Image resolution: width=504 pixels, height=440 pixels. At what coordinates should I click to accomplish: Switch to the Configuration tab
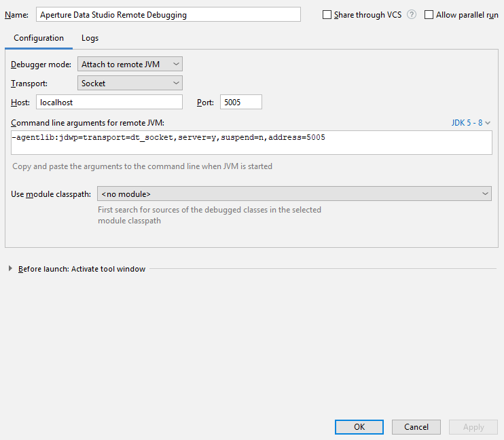[x=39, y=38]
